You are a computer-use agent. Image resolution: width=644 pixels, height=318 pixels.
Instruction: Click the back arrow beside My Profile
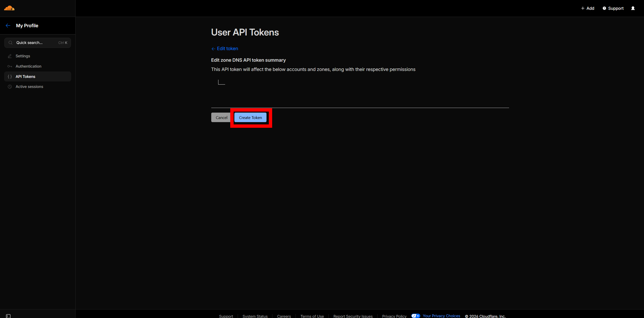[8, 25]
